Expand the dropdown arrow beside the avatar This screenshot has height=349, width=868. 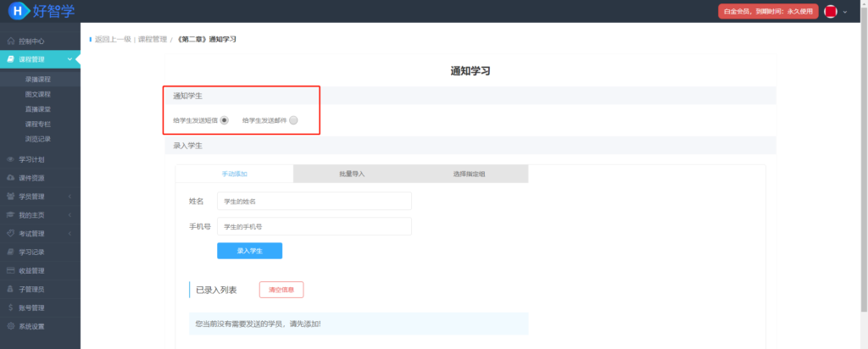click(845, 12)
